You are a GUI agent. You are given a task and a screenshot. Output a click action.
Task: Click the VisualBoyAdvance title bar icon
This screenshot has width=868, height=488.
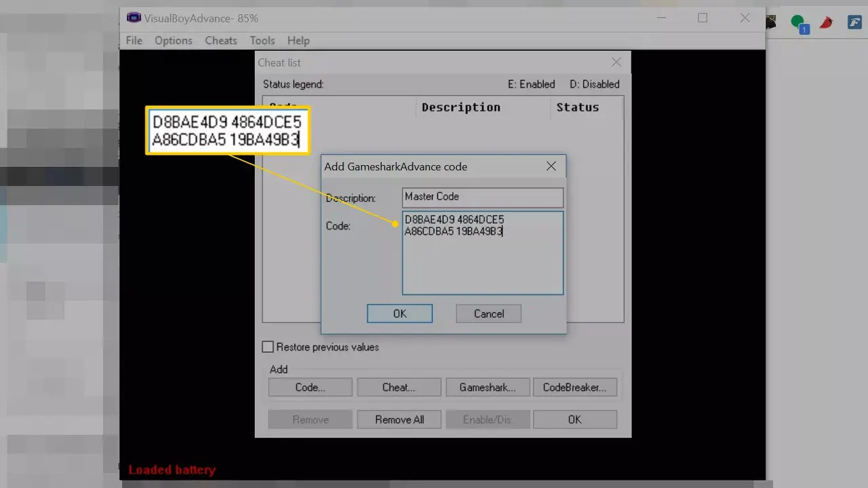coord(134,18)
